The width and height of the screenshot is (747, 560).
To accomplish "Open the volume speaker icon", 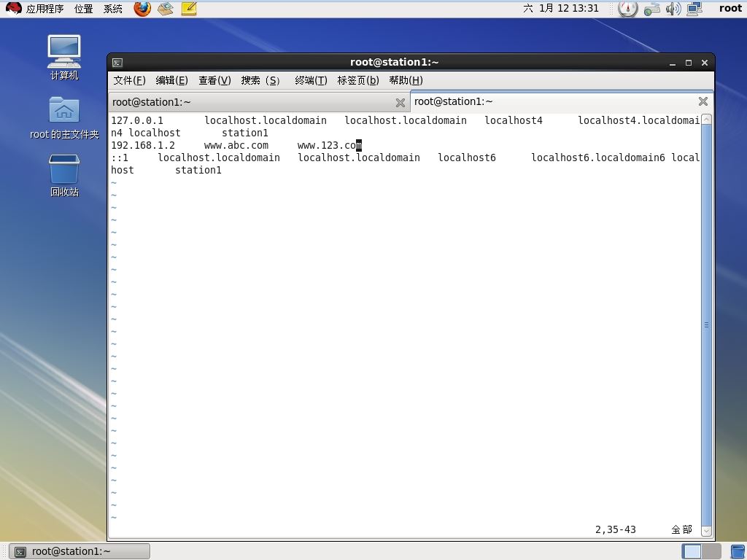I will 673,9.
